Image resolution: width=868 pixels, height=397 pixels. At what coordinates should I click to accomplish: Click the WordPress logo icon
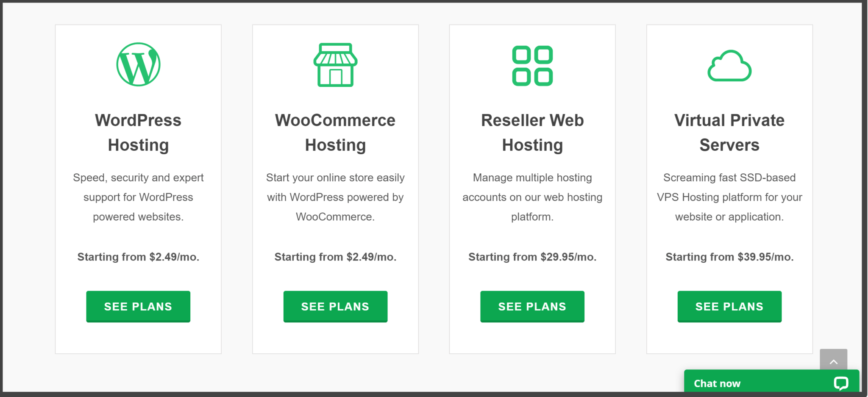pyautogui.click(x=138, y=64)
